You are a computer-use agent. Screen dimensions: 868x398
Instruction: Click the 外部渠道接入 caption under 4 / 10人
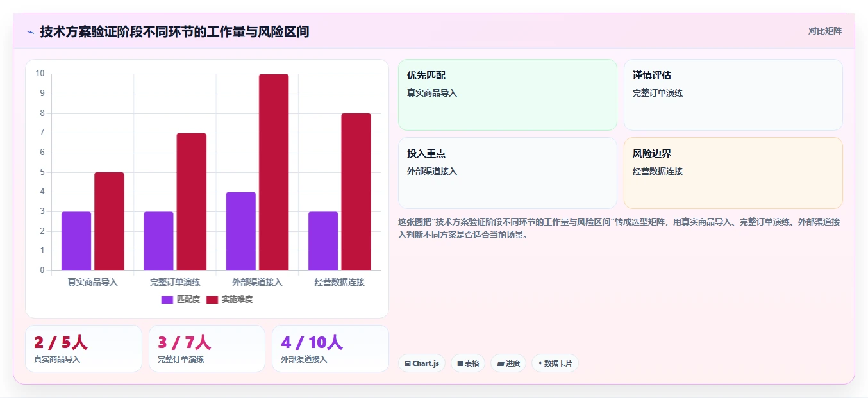coord(304,360)
